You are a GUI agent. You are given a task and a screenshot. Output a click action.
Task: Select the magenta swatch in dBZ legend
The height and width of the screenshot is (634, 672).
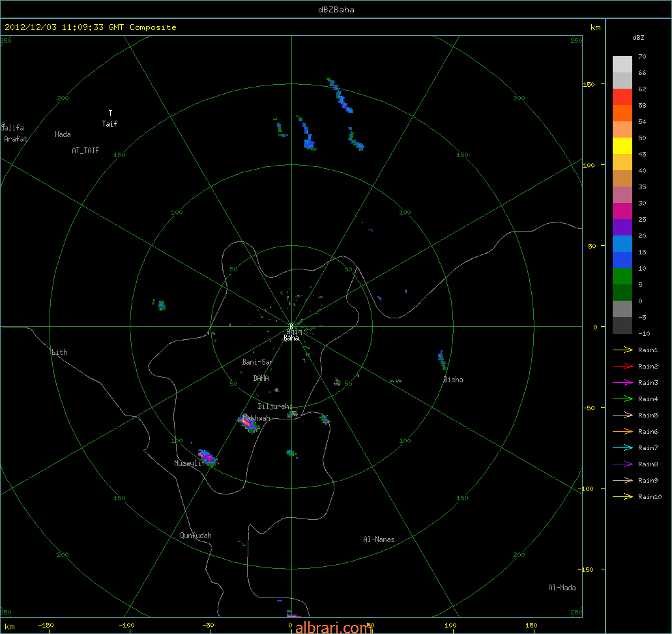click(x=622, y=211)
